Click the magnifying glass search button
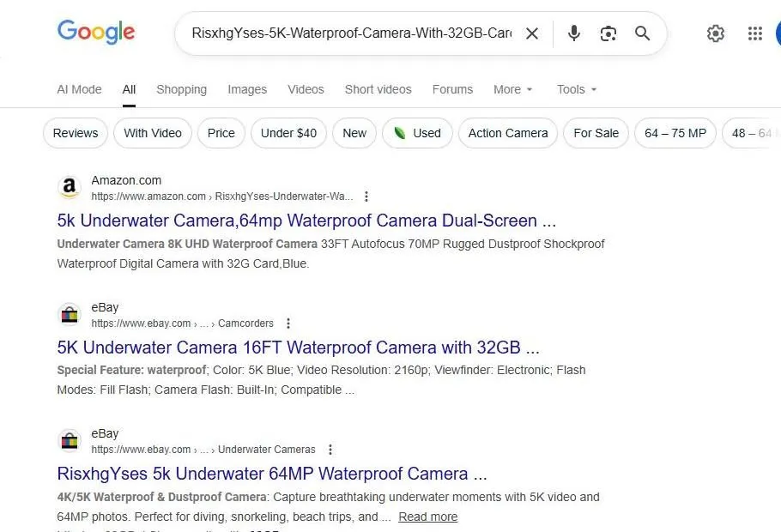Image resolution: width=781 pixels, height=532 pixels. (x=643, y=33)
